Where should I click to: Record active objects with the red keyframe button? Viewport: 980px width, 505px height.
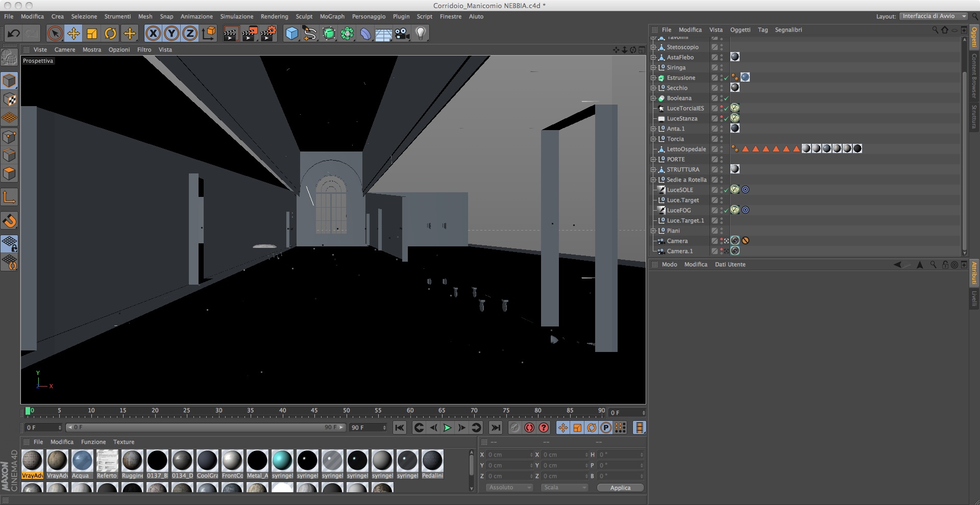pos(529,427)
